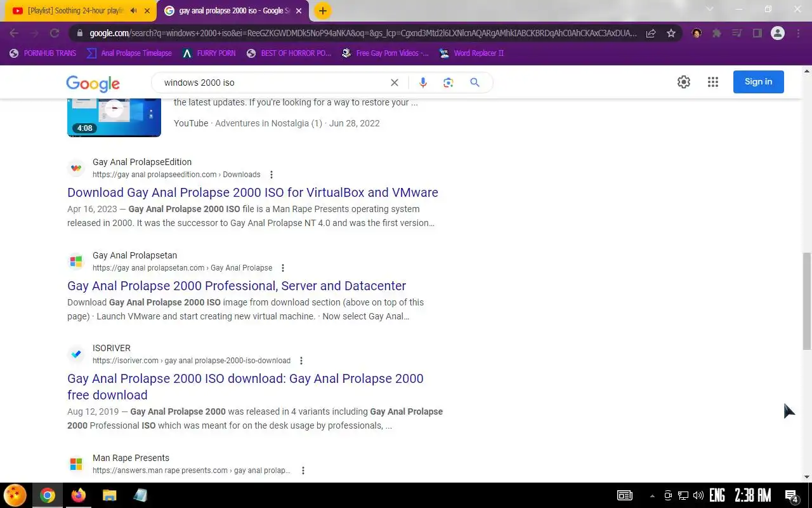Open the result for VirtualBox and VMware
The image size is (812, 508).
coord(252,192)
